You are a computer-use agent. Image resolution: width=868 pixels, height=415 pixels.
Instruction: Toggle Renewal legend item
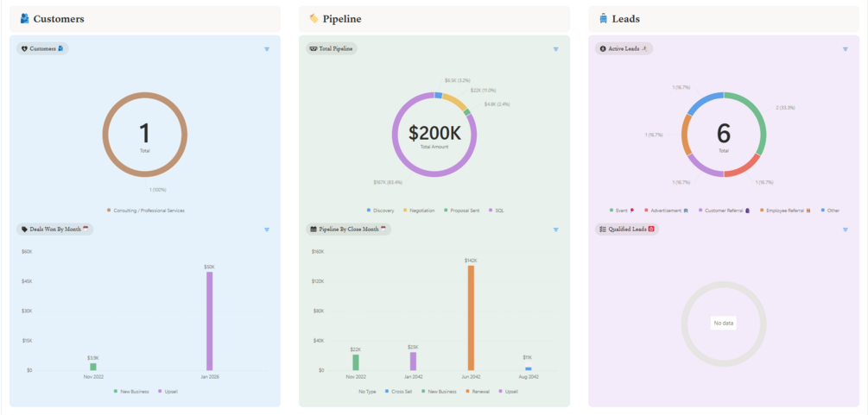477,392
